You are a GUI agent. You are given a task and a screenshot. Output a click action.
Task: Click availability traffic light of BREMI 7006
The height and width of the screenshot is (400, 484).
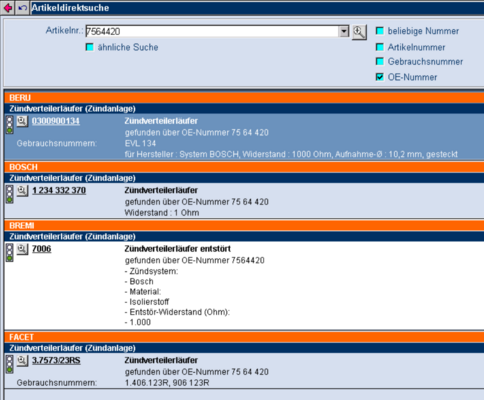click(x=10, y=252)
